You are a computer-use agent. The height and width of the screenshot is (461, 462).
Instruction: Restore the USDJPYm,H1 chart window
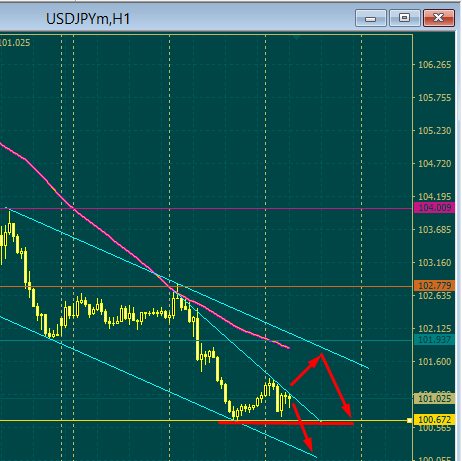pyautogui.click(x=404, y=18)
